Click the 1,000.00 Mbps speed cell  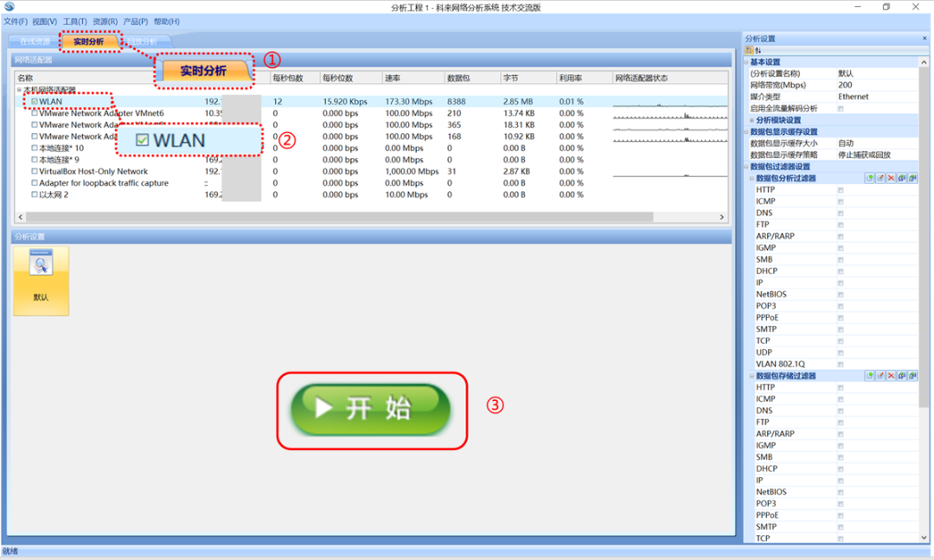pos(412,171)
